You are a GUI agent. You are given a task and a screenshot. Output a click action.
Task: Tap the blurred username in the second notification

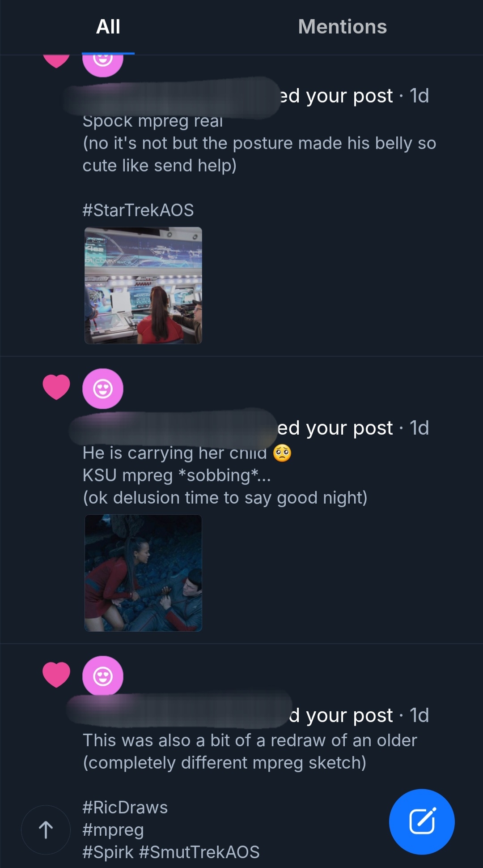click(x=173, y=428)
